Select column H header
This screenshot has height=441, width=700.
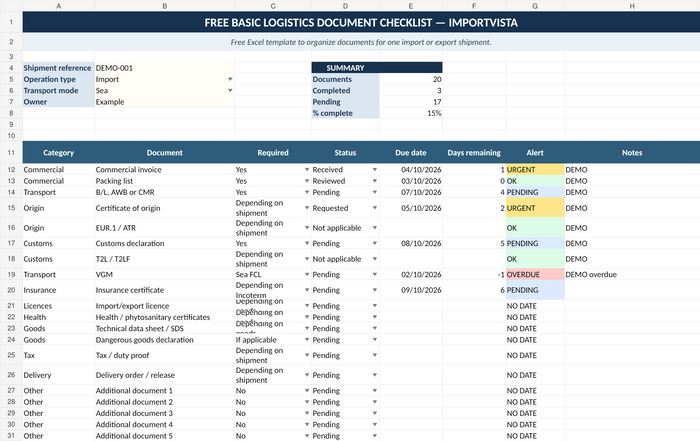pyautogui.click(x=632, y=6)
